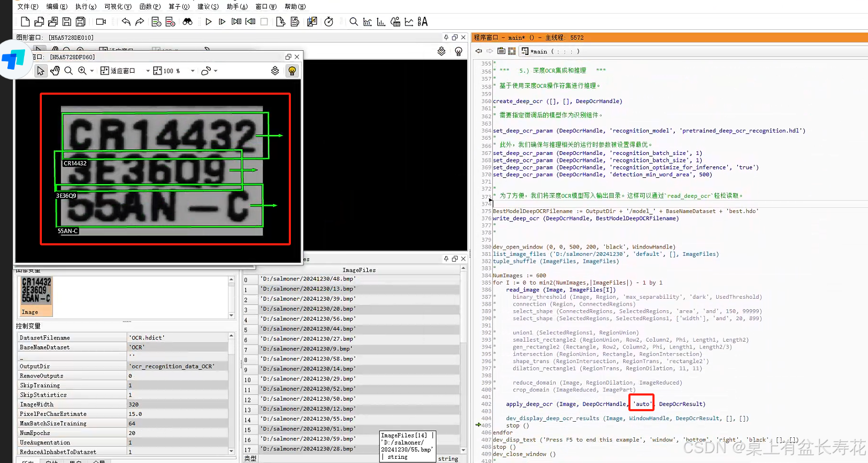This screenshot has height=463, width=868.
Task: Select the Image variable thumbnail
Action: point(37,296)
